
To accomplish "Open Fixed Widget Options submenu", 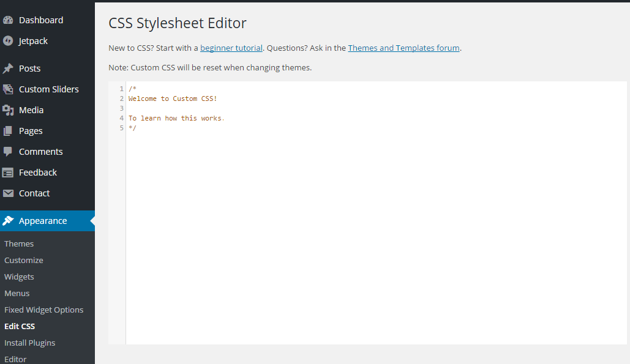I will pyautogui.click(x=44, y=310).
